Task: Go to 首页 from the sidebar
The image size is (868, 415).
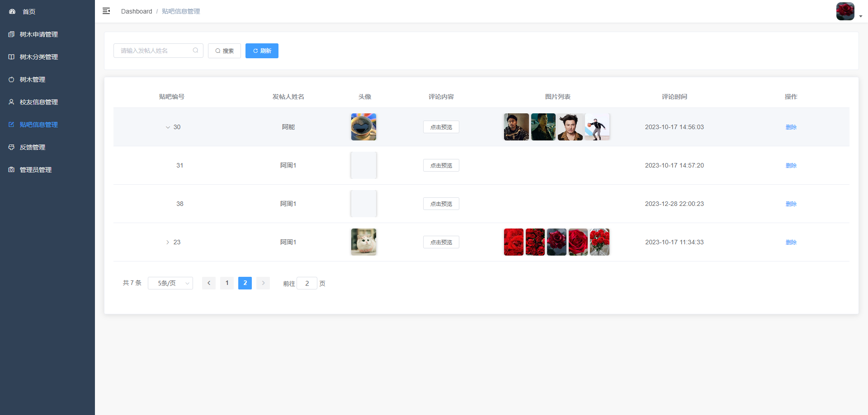Action: click(29, 12)
